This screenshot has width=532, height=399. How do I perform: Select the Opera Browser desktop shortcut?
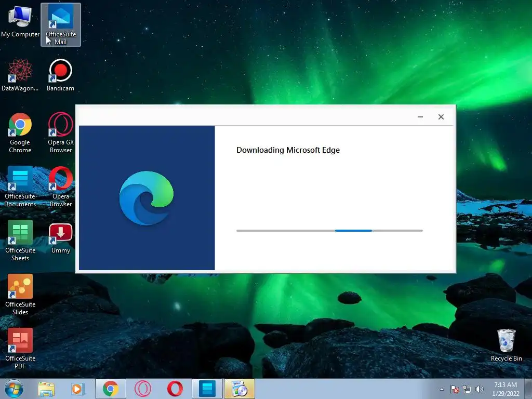click(61, 187)
